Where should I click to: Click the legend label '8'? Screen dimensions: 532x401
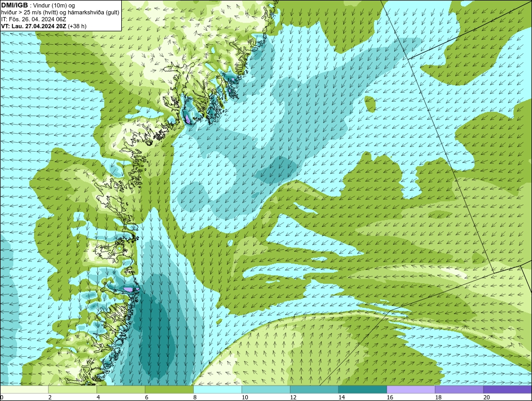(195, 397)
